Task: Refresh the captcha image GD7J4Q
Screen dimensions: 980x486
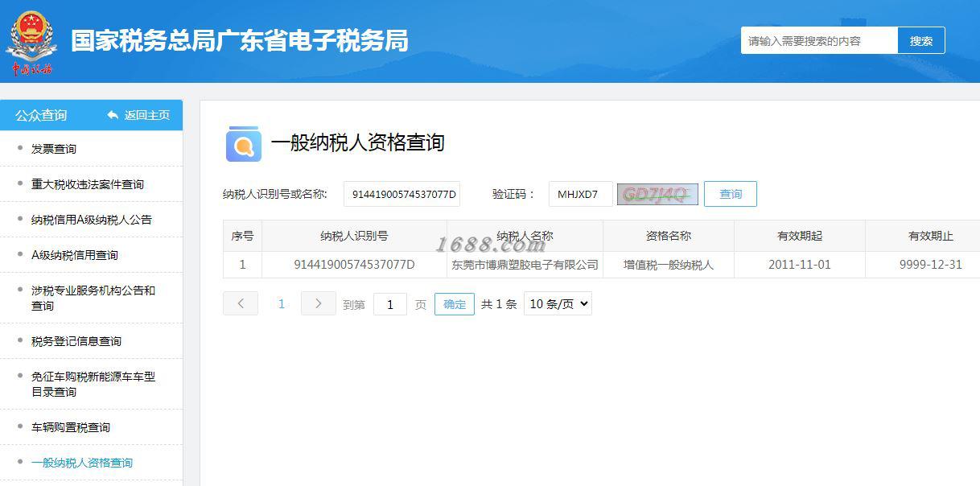Action: (657, 194)
